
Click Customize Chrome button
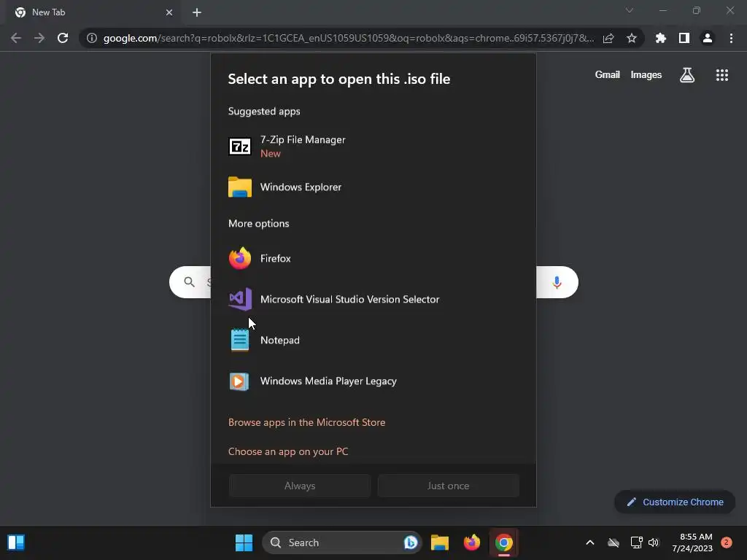675,502
